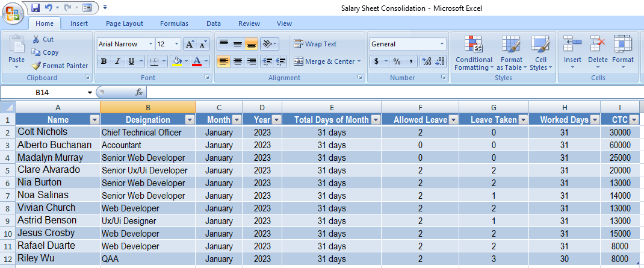
Task: Increase Decimal places
Action: click(427, 61)
